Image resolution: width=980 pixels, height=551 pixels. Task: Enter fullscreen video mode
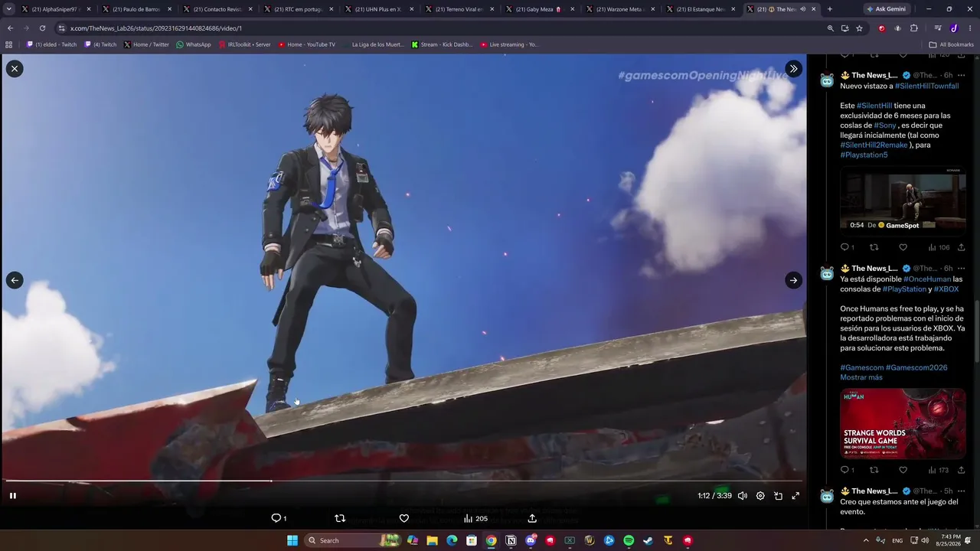pos(795,496)
